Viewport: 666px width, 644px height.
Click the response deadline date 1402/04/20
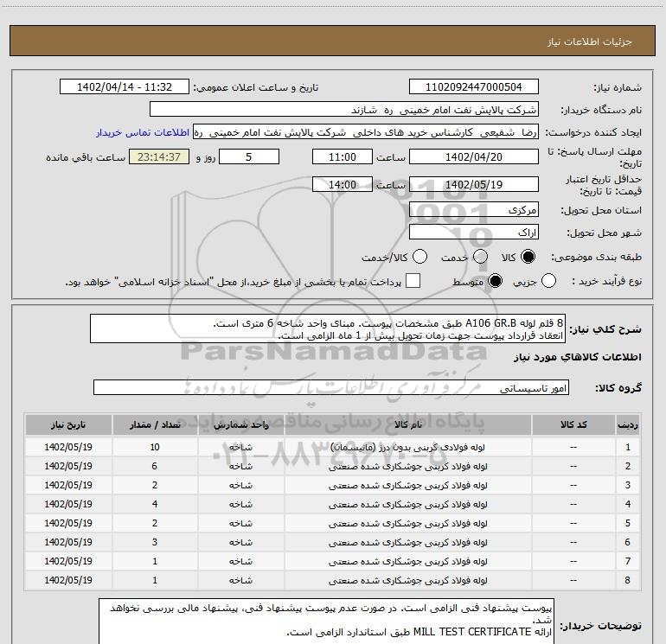click(x=474, y=156)
